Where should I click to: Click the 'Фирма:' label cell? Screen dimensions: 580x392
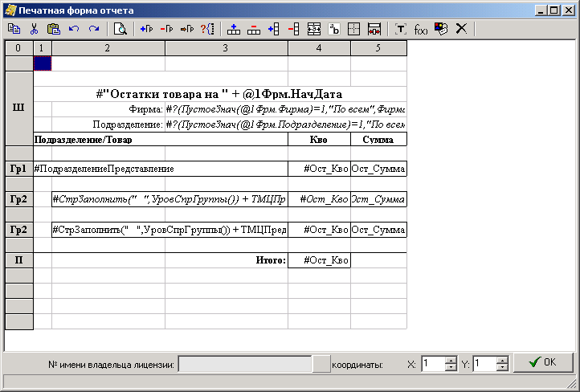[108, 109]
